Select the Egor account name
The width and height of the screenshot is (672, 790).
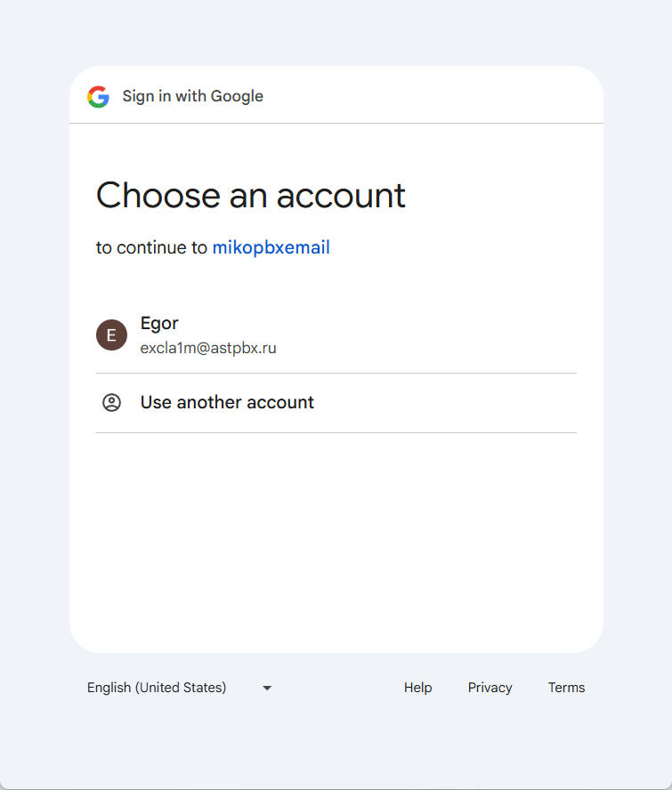tap(160, 323)
